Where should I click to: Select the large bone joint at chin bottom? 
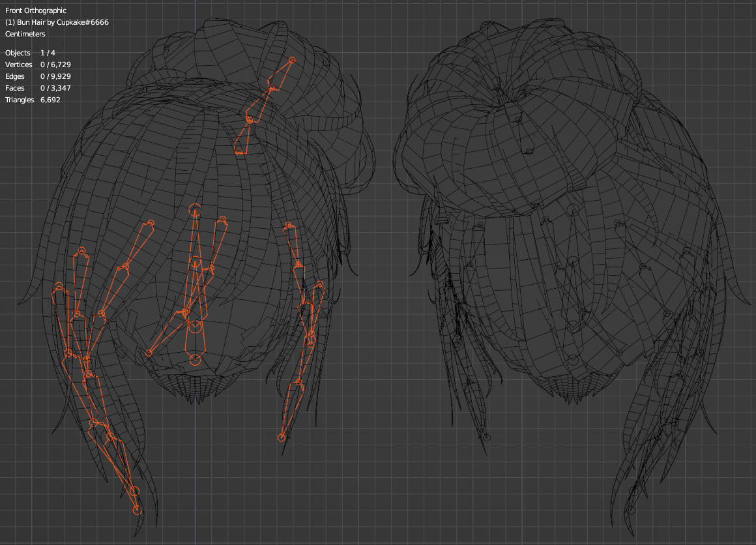(x=195, y=359)
